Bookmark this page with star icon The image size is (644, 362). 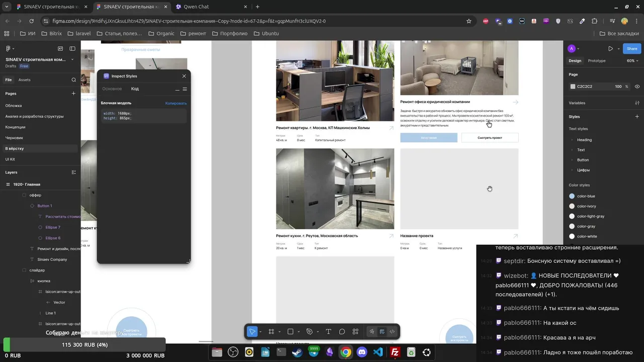(469, 21)
